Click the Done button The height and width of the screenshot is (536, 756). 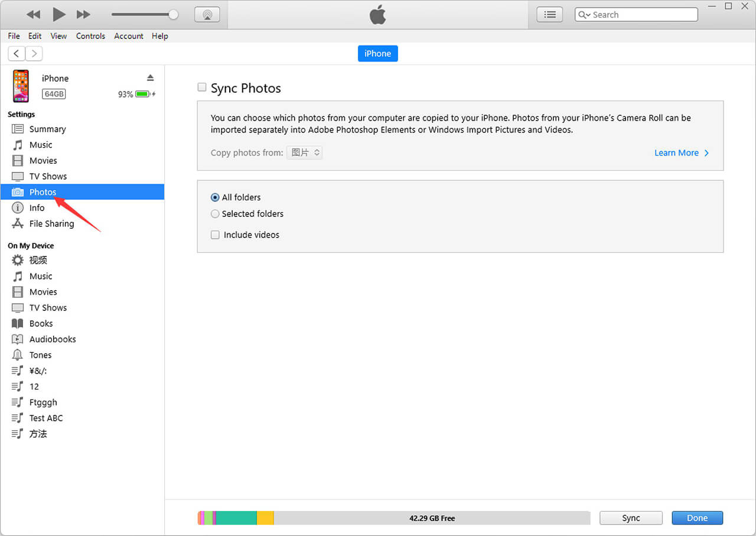click(698, 518)
